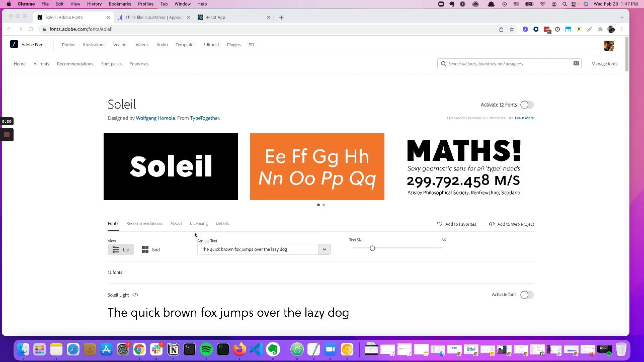The height and width of the screenshot is (362, 644).
Task: Switch to Think like a customer tab
Action: pos(154,17)
